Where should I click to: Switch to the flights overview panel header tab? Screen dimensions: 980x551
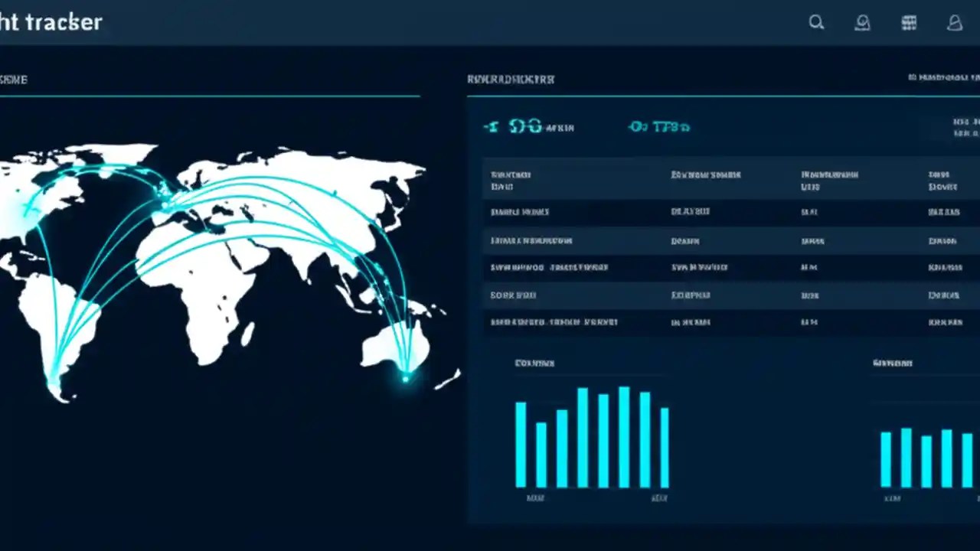(511, 79)
